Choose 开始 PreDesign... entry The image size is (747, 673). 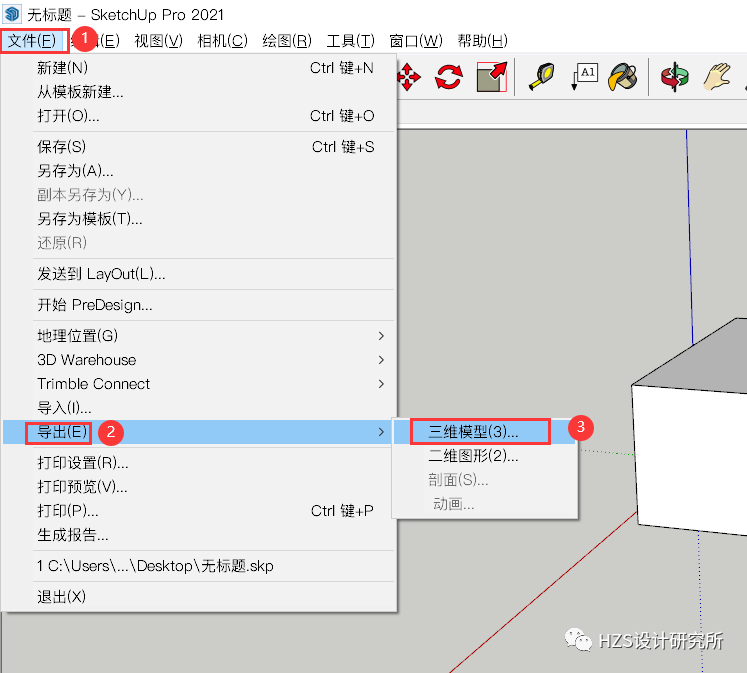coord(199,305)
